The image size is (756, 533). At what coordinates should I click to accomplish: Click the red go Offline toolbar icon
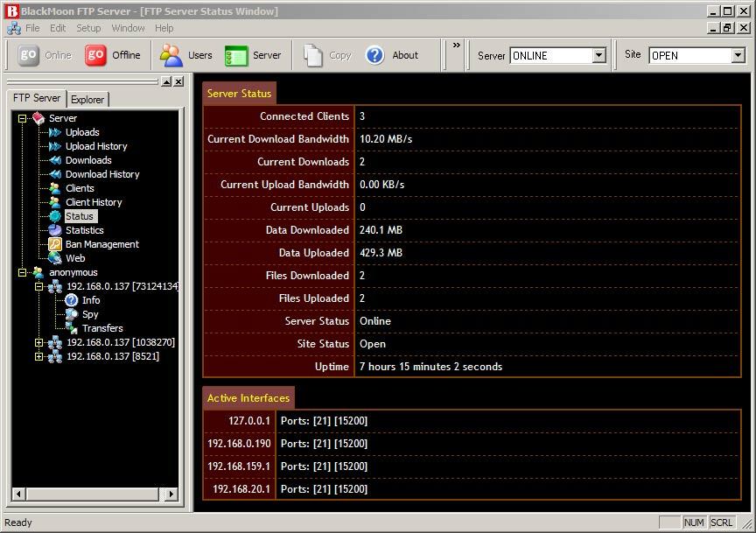[x=96, y=55]
